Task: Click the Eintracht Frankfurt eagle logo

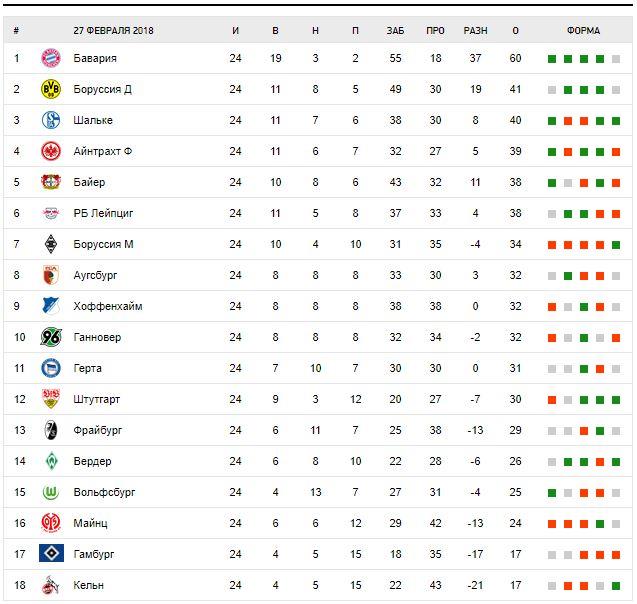Action: [51, 152]
